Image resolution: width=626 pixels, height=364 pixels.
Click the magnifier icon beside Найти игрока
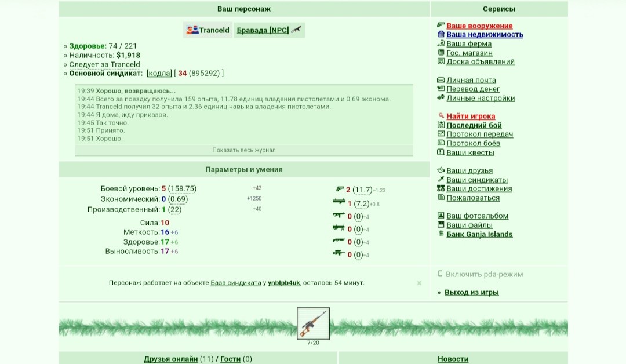pos(441,116)
